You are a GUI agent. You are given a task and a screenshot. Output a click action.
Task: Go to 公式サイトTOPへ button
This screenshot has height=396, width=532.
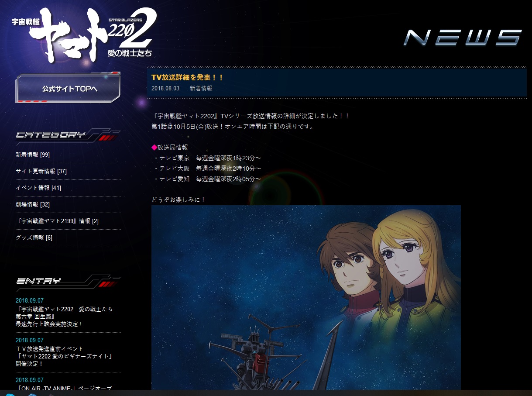68,89
